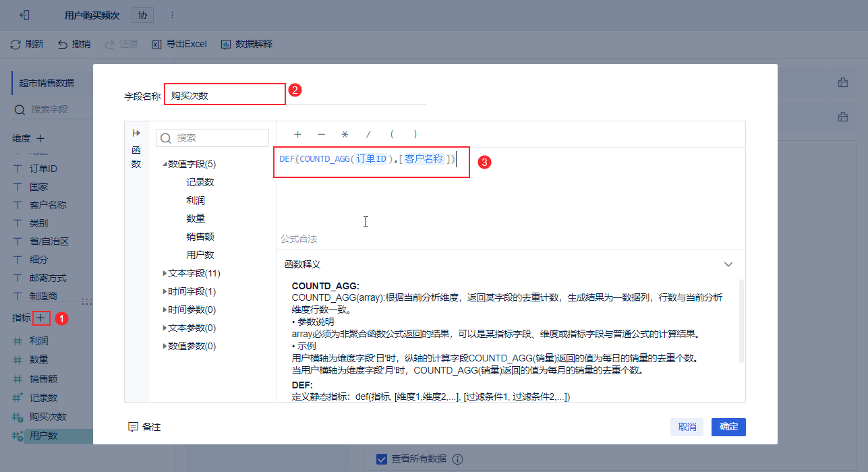The width and height of the screenshot is (868, 472).
Task: Open the 函数 vertical tab
Action: click(x=136, y=157)
